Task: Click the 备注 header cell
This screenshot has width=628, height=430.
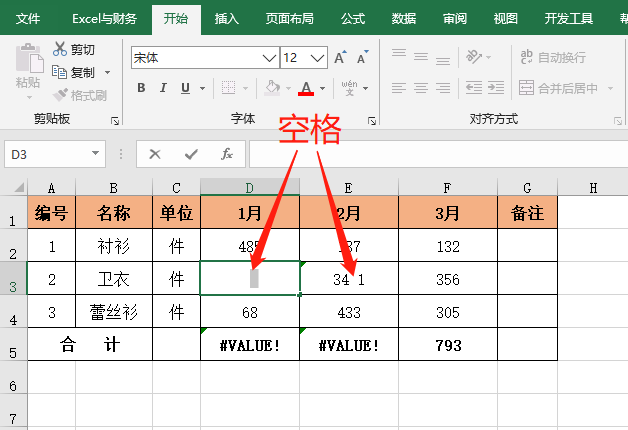Action: click(x=527, y=213)
